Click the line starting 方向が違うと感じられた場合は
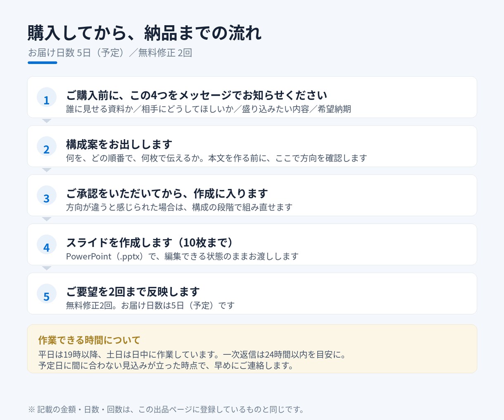The height and width of the screenshot is (420, 504). [179, 207]
